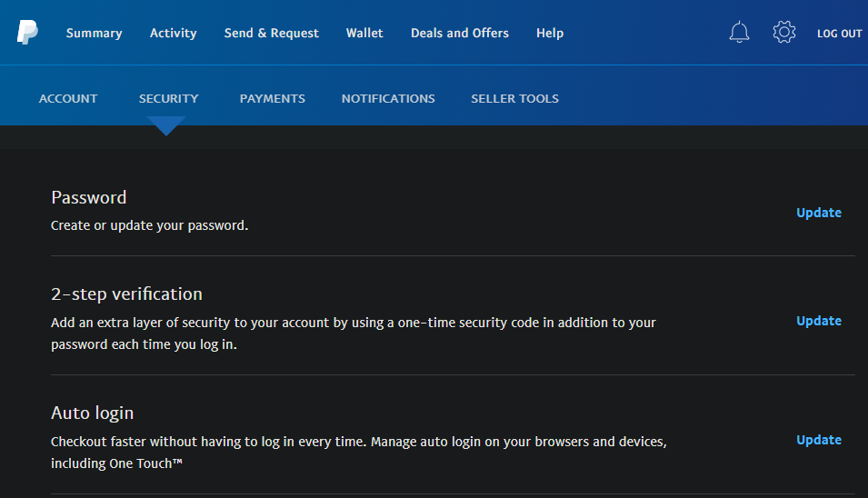The width and height of the screenshot is (868, 498).
Task: Click the Password section heading
Action: coord(88,197)
